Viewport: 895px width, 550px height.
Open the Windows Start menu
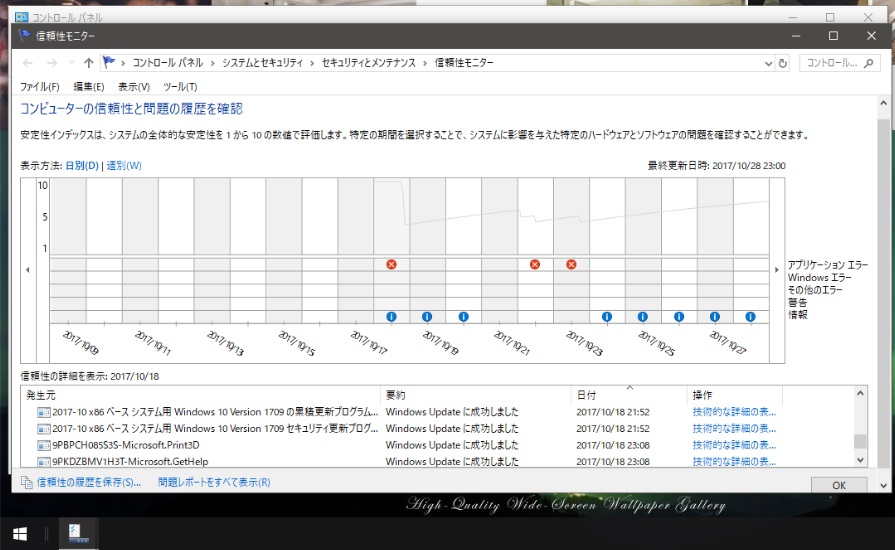(x=19, y=534)
